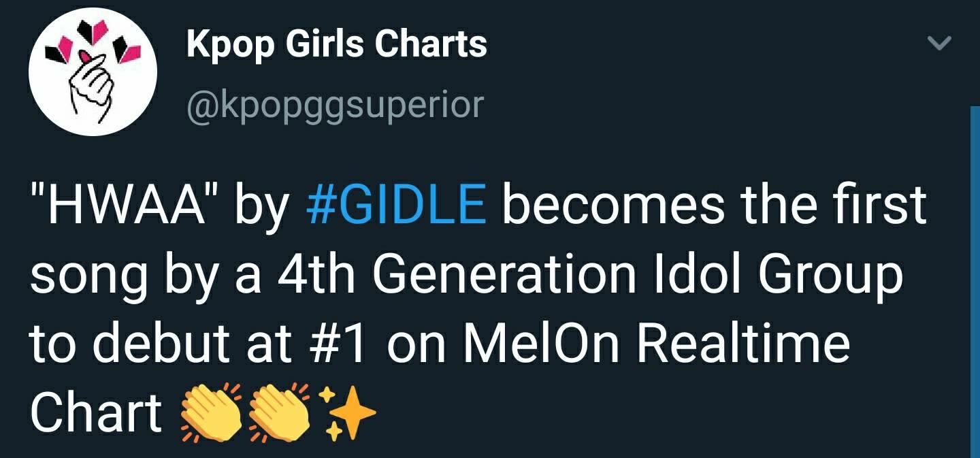980x458 pixels.
Task: Click the first clapping hands emoji
Action: (210, 412)
